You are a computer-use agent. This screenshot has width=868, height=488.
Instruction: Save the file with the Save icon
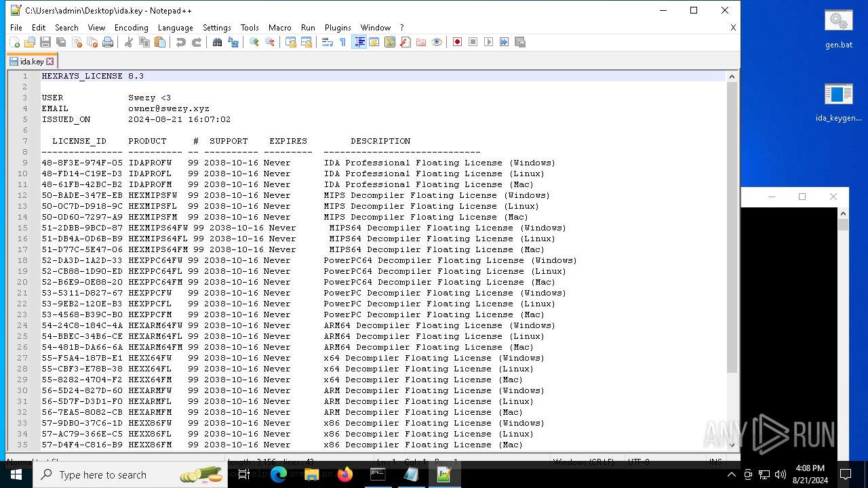click(45, 42)
